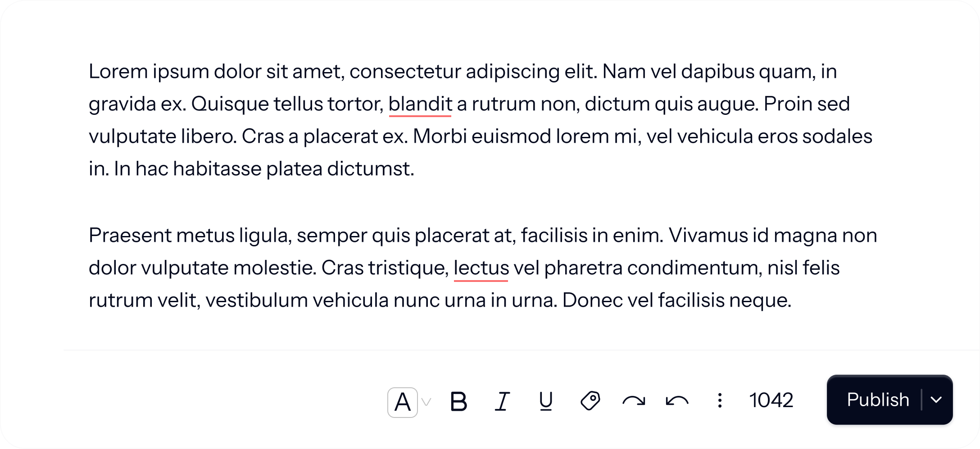Select the character count 1042

click(x=771, y=400)
